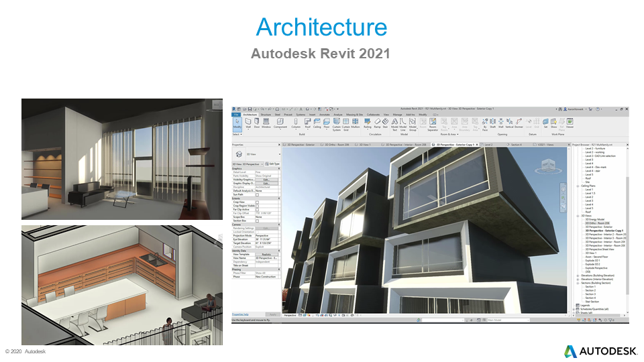Select the Model Group tool
This screenshot has width=644, height=362.
413,125
